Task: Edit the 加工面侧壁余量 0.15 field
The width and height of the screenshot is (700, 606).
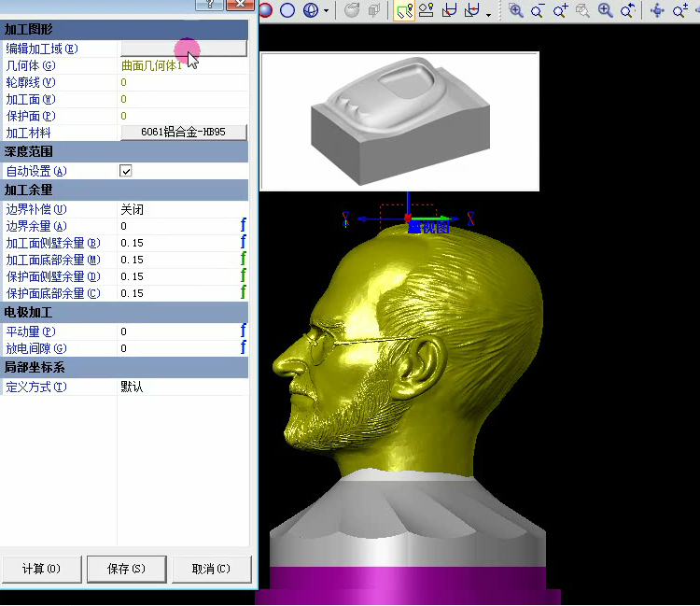Action: [177, 243]
